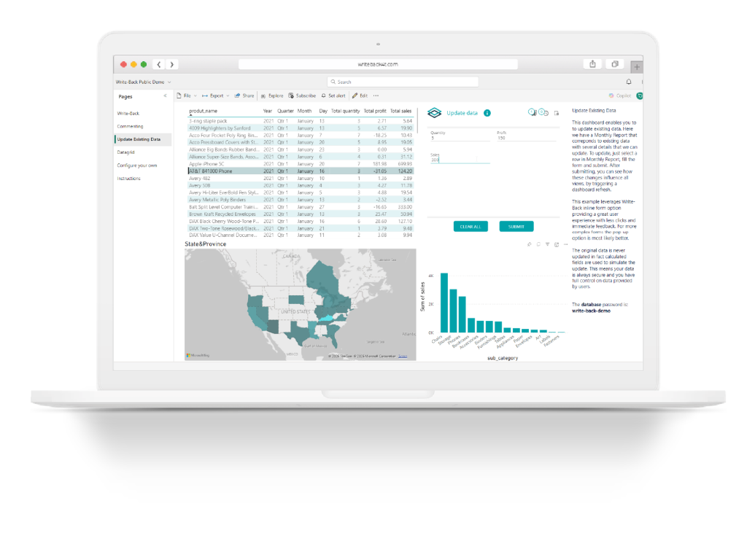Switch to the Write-Back page
Screen dimensions: 747x560
(x=129, y=112)
